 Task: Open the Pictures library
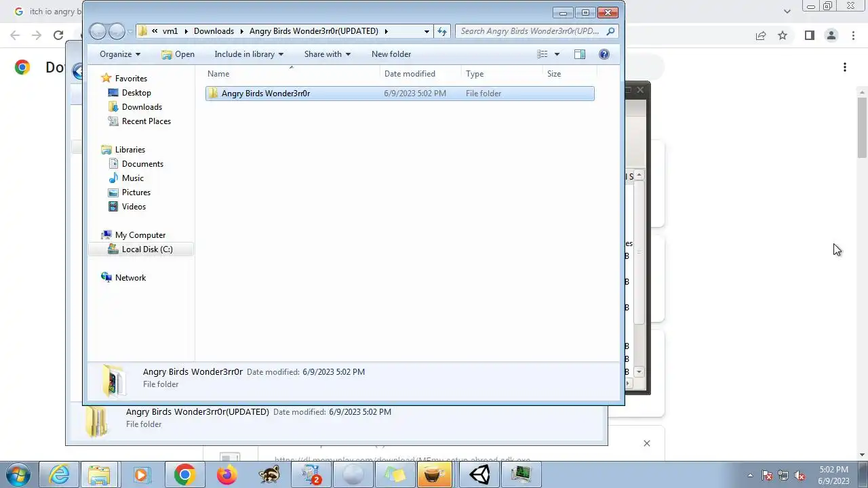pyautogui.click(x=136, y=192)
